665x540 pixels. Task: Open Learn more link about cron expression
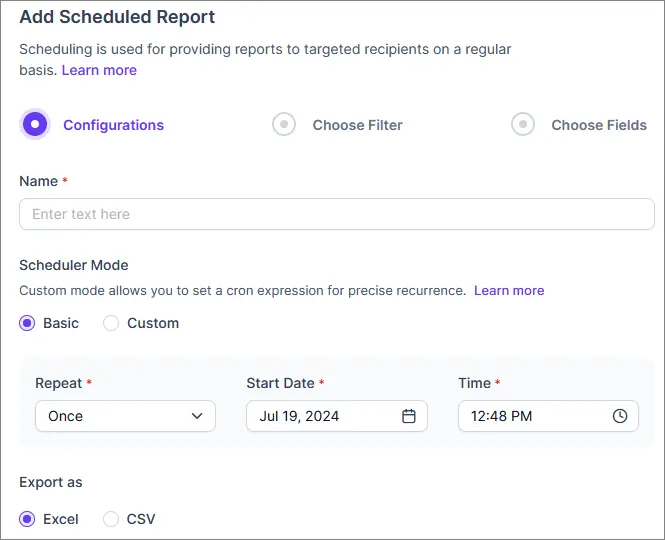[509, 291]
